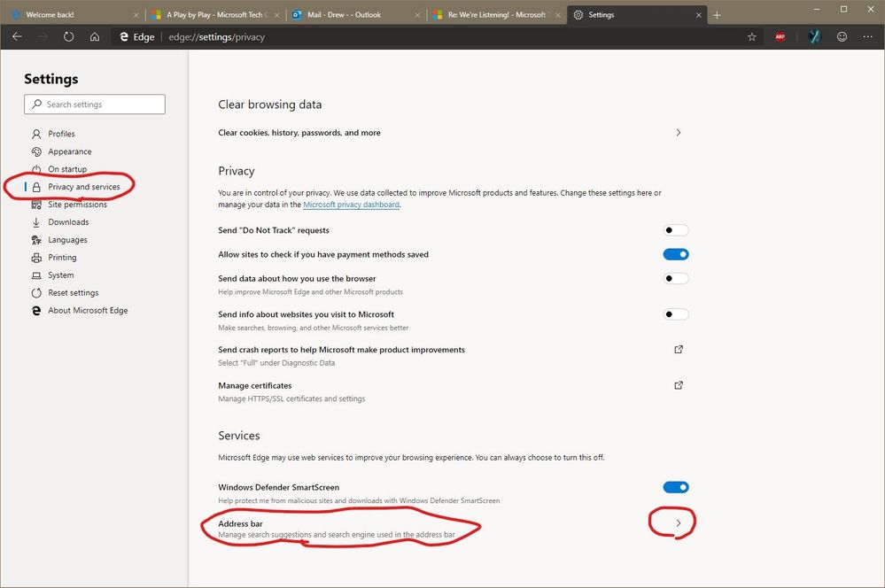The image size is (885, 588).
Task: Close the Settings tab
Action: pos(698,15)
